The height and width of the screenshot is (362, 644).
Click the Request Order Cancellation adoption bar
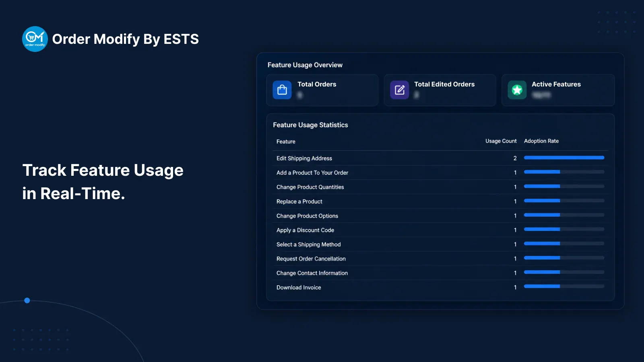564,258
